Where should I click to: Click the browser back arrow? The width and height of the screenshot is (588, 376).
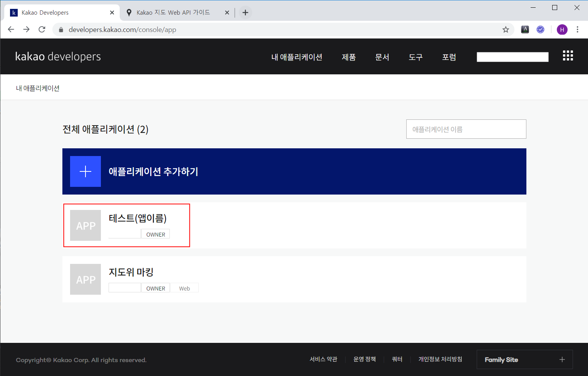coord(11,30)
